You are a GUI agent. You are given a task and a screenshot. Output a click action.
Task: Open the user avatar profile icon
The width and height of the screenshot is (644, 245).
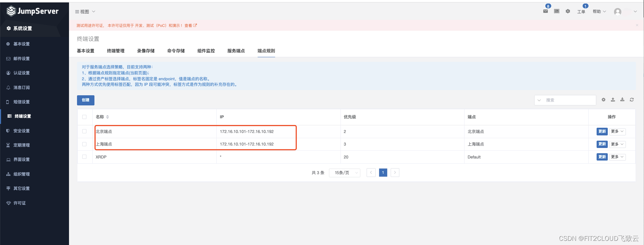[618, 12]
